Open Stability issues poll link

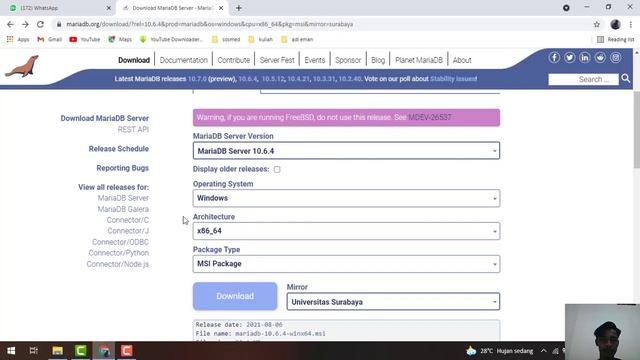[x=453, y=79]
